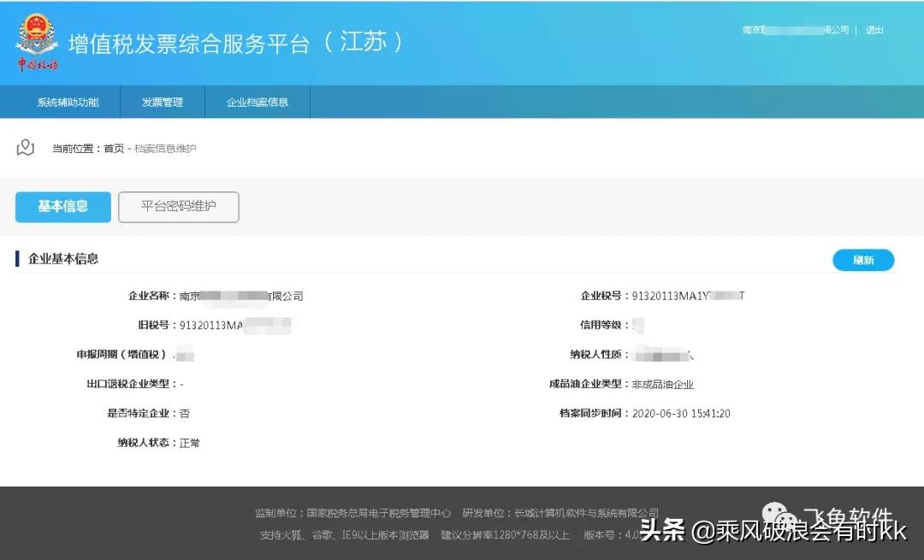Click the 刷新 refresh button

point(862,260)
